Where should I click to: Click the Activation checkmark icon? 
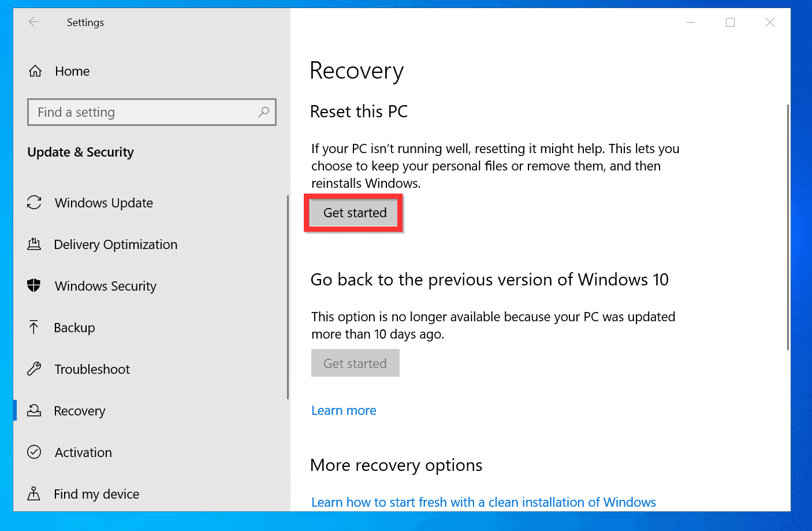[35, 452]
